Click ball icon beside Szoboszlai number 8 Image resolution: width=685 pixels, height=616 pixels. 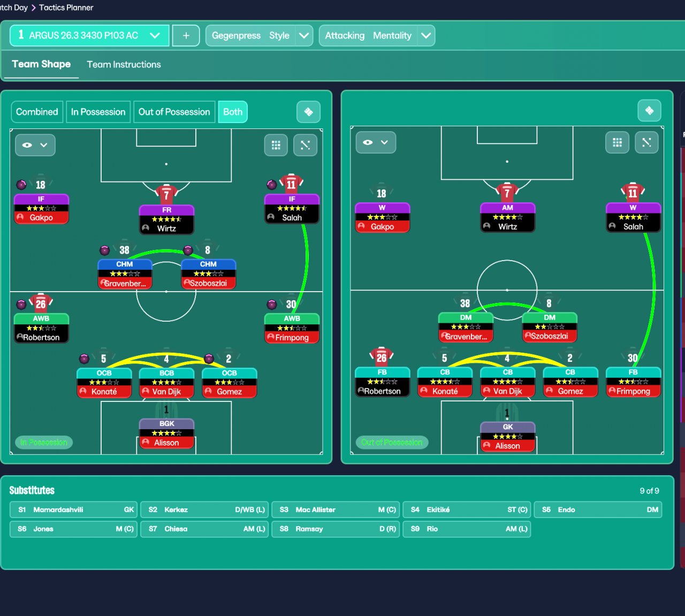188,250
